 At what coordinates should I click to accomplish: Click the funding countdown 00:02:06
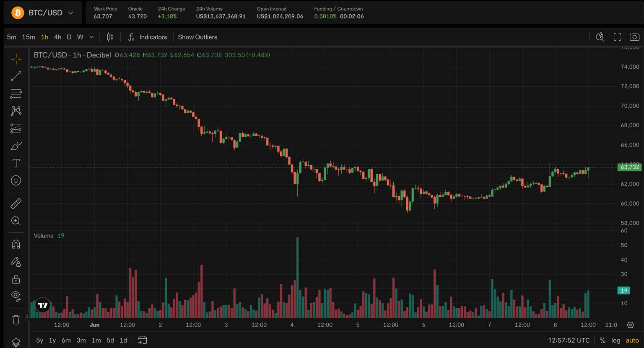(352, 16)
